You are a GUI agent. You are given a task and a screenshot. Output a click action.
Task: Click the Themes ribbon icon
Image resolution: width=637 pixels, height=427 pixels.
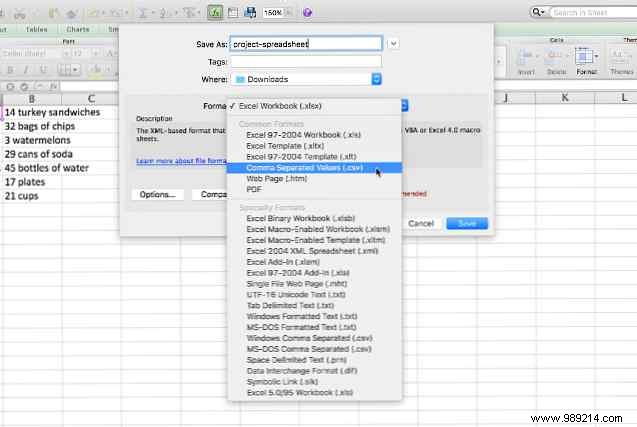pos(620,56)
